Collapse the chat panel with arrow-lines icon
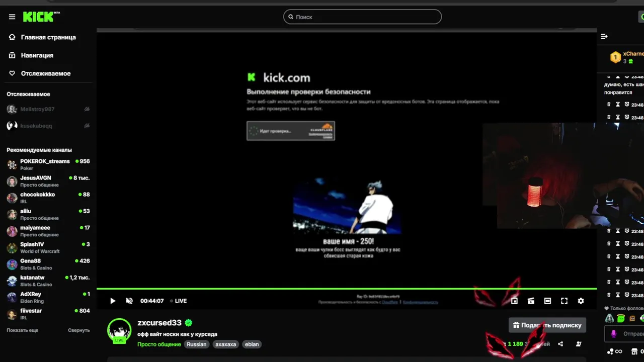The width and height of the screenshot is (644, 362). tap(604, 36)
